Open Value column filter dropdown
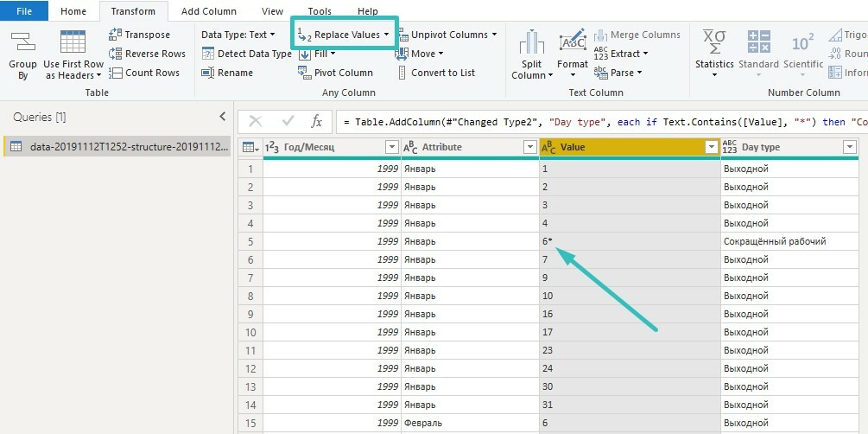 click(x=712, y=147)
